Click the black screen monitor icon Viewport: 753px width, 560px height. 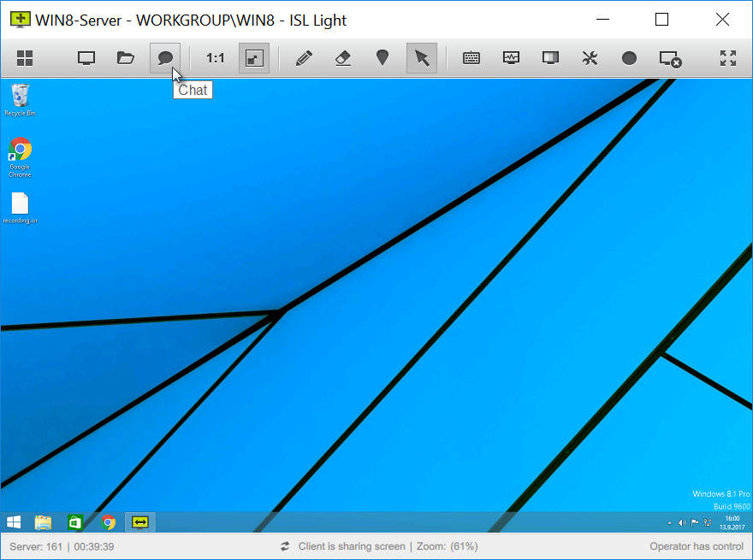click(x=550, y=58)
